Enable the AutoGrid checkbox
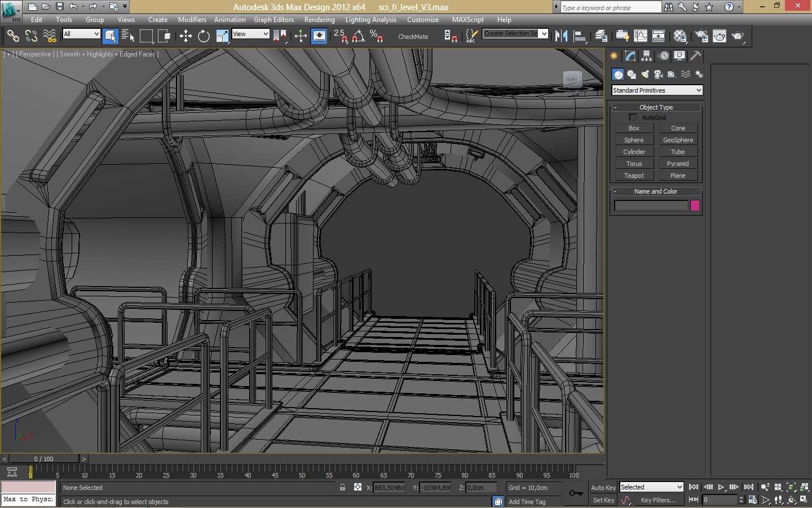Image resolution: width=812 pixels, height=508 pixels. click(633, 117)
